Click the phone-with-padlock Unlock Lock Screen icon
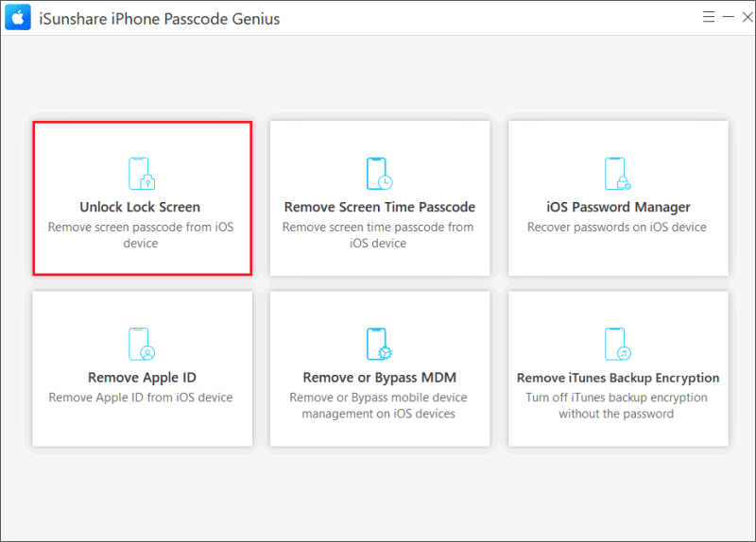Image resolution: width=756 pixels, height=542 pixels. [x=142, y=175]
